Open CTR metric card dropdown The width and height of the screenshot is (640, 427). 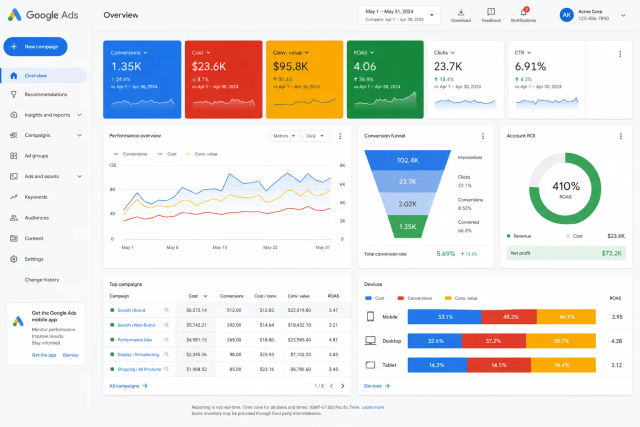point(529,53)
